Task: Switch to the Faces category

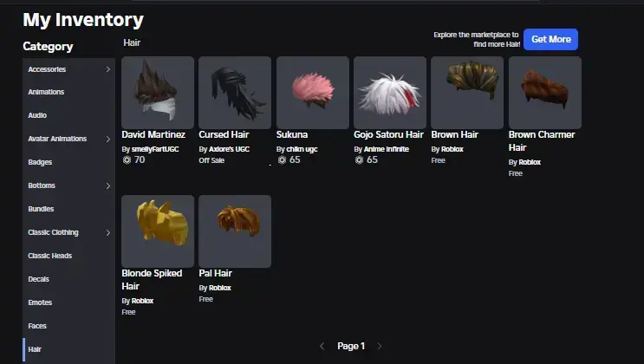Action: click(69, 326)
